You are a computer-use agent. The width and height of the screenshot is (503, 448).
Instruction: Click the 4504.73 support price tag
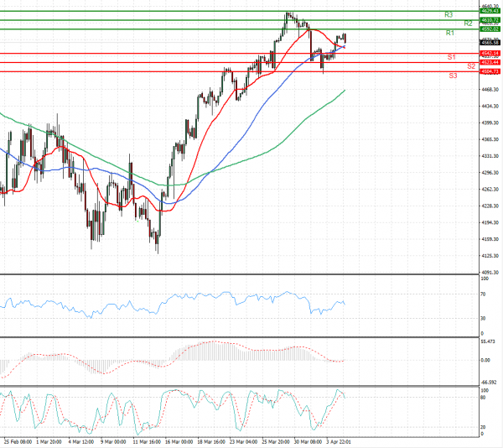pos(490,71)
